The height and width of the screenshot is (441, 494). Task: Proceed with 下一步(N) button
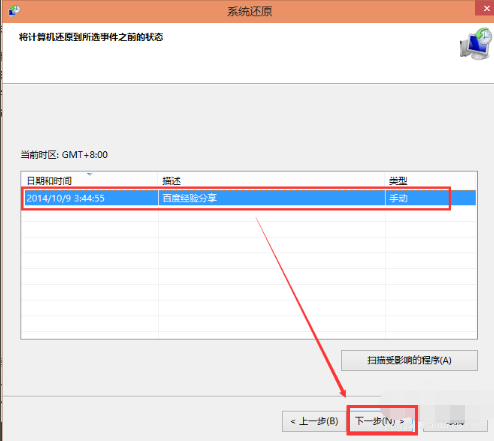pyautogui.click(x=382, y=421)
